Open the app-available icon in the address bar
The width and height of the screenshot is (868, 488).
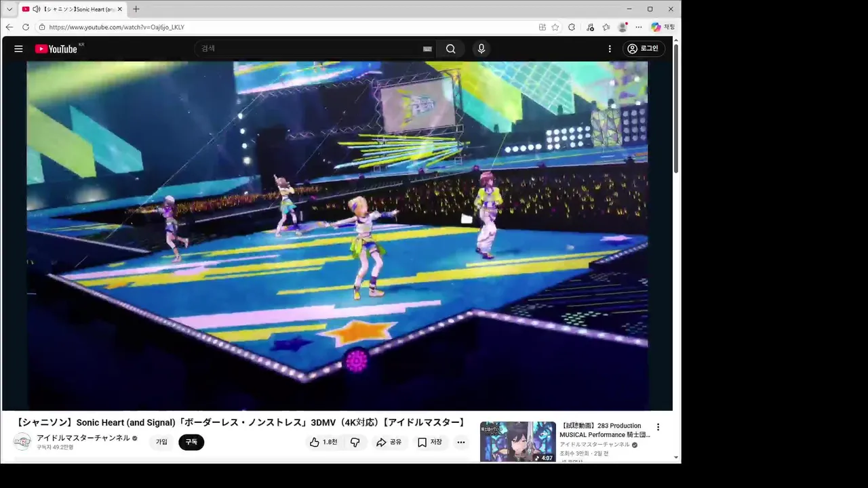[542, 27]
